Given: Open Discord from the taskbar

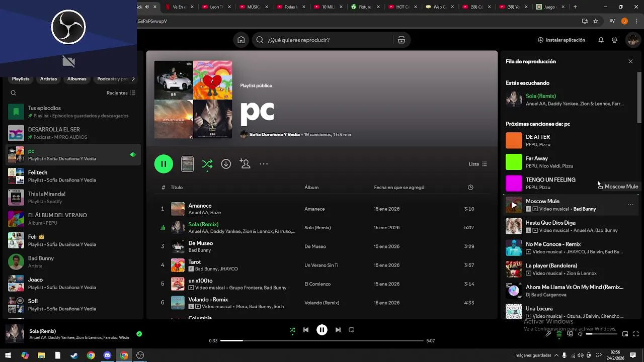Looking at the screenshot, I should click(107, 355).
